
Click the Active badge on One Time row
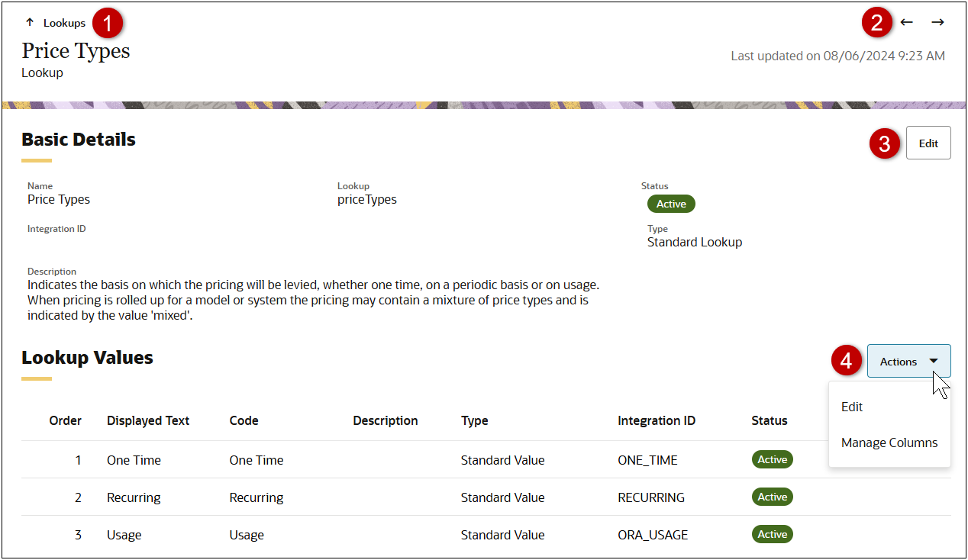[772, 459]
